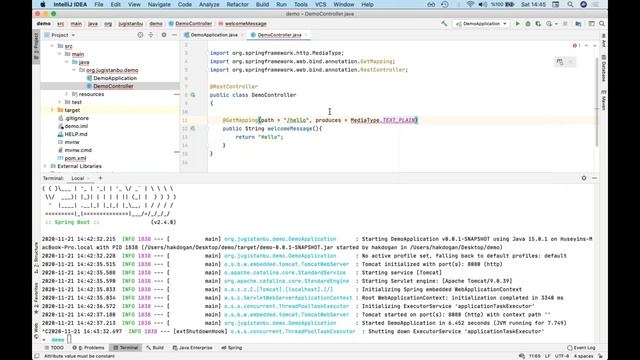Screen dimensions: 640x360
Task: Add a new terminal session tab
Action: tap(100, 178)
